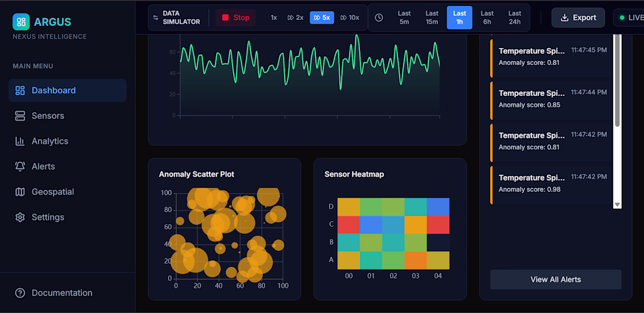Open Settings in the sidebar

point(67,217)
